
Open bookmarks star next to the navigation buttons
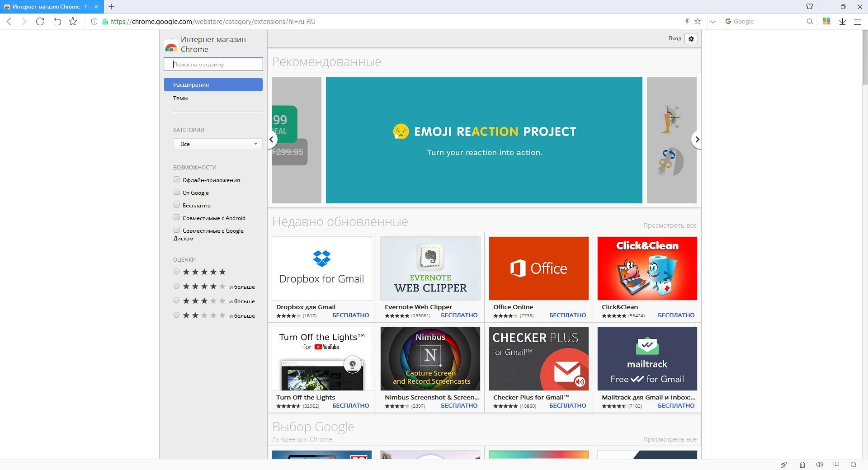click(73, 21)
